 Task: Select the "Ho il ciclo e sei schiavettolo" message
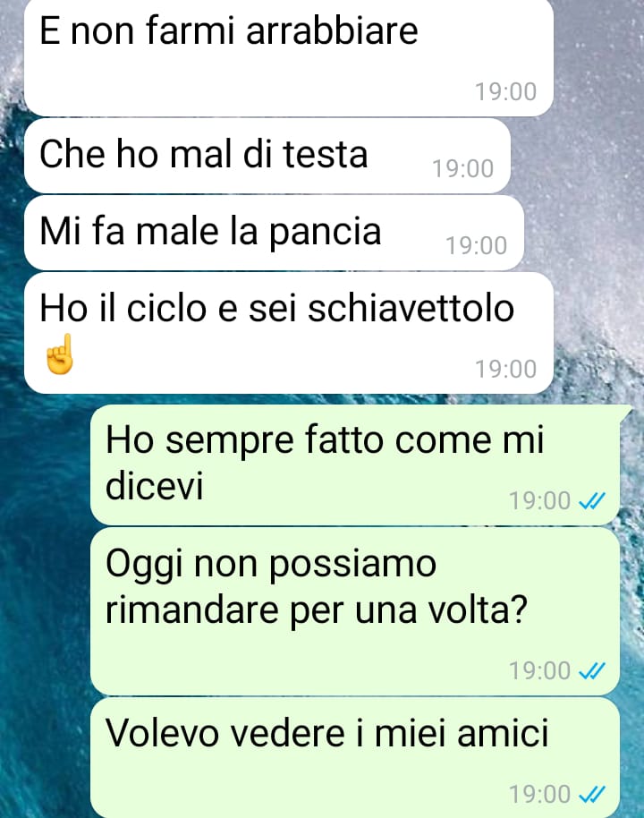click(x=288, y=333)
